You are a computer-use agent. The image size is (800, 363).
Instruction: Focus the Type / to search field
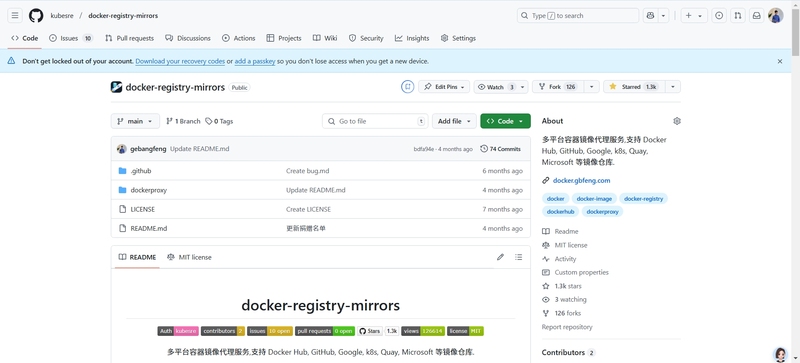pyautogui.click(x=578, y=16)
